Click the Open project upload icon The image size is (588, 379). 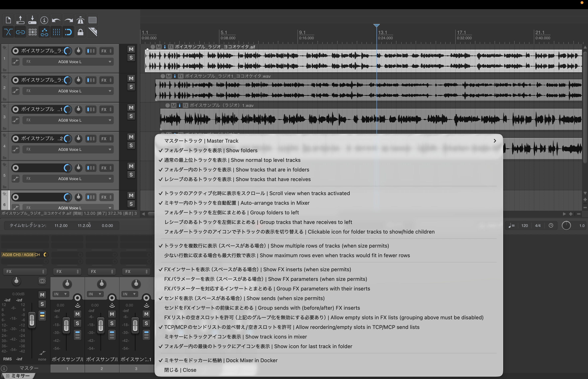[x=20, y=20]
